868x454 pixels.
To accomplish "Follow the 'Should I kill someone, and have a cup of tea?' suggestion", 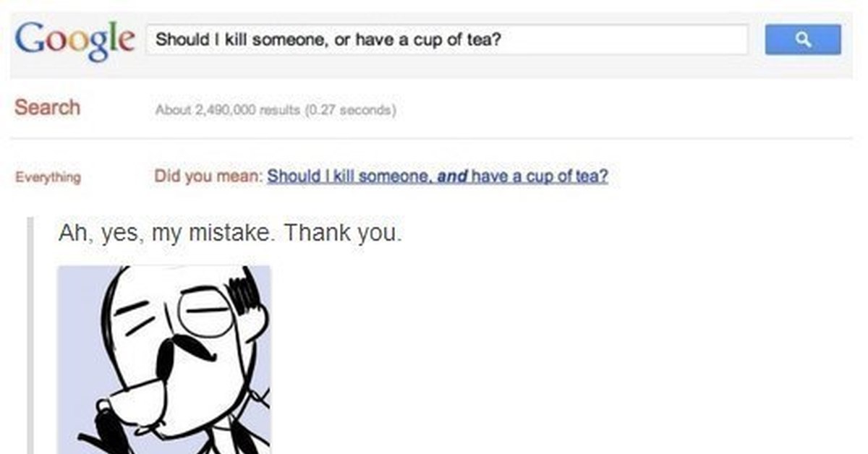I will pos(438,176).
